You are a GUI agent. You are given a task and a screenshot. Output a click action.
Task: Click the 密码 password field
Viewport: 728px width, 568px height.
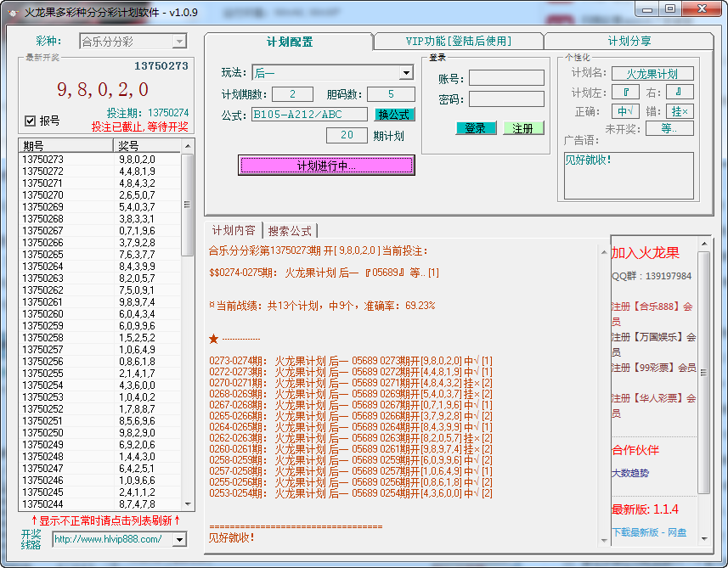coord(506,98)
